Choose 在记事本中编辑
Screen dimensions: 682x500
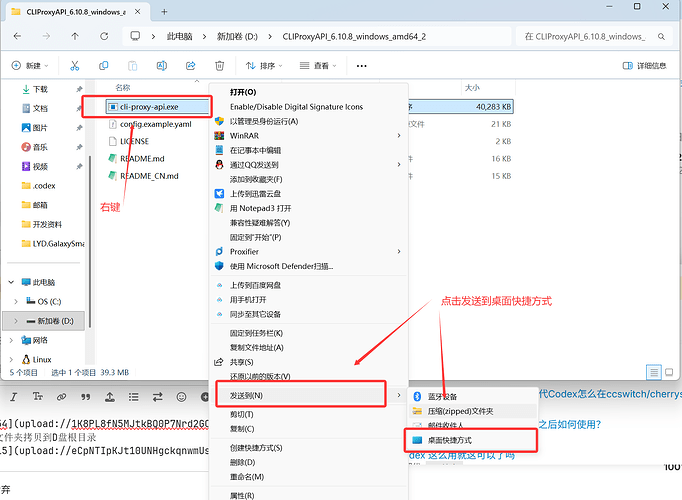pyautogui.click(x=309, y=150)
